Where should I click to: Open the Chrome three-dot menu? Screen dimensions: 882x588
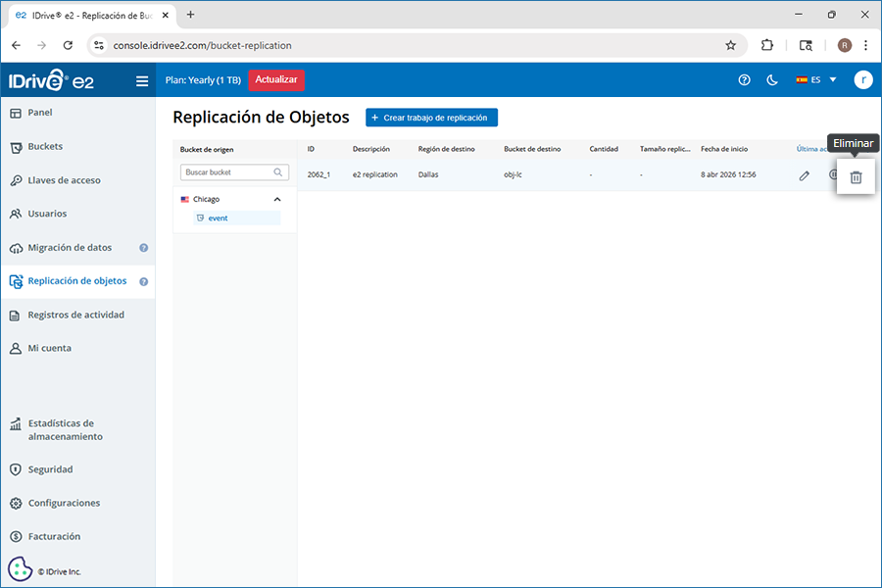click(865, 45)
